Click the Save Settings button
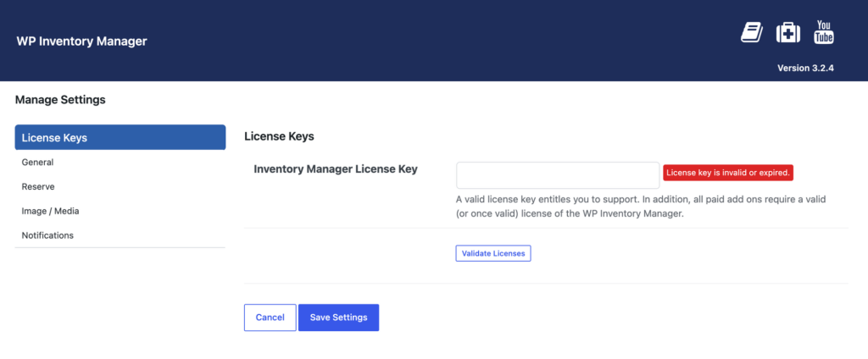Viewport: 868px width, 359px height. coord(339,318)
